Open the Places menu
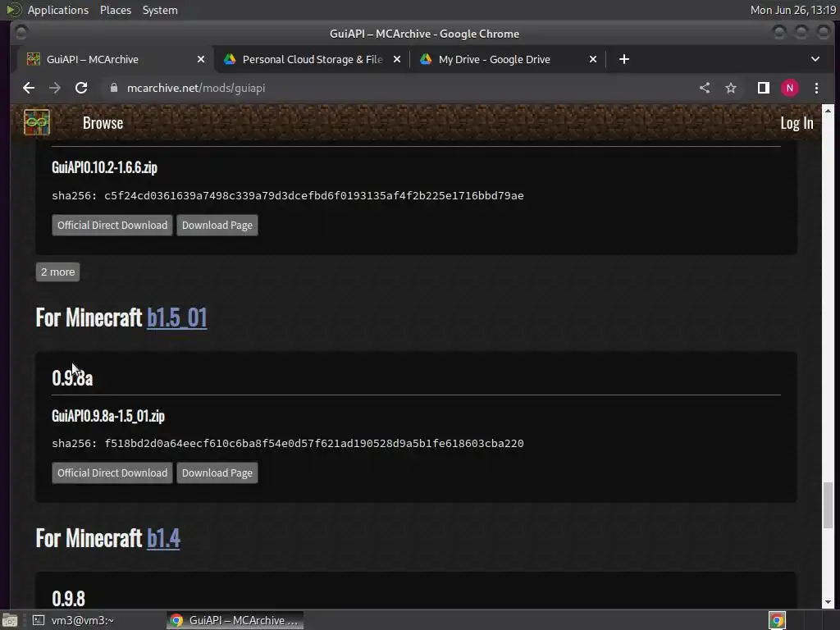Viewport: 840px width, 630px height. pyautogui.click(x=116, y=10)
